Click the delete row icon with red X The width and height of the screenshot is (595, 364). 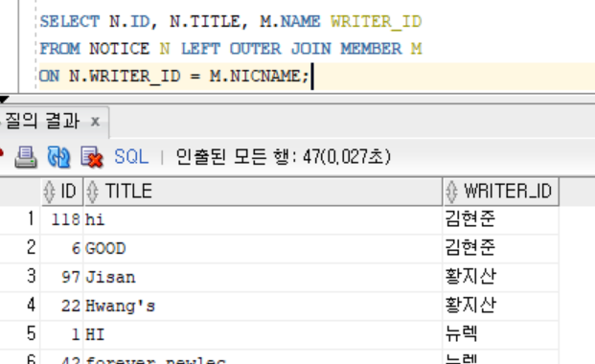91,157
